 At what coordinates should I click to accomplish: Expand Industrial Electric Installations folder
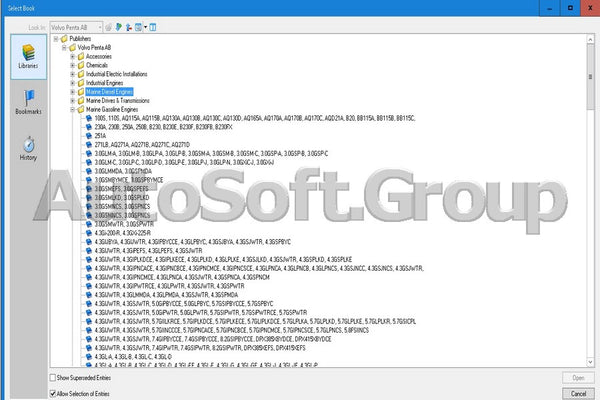[73, 74]
